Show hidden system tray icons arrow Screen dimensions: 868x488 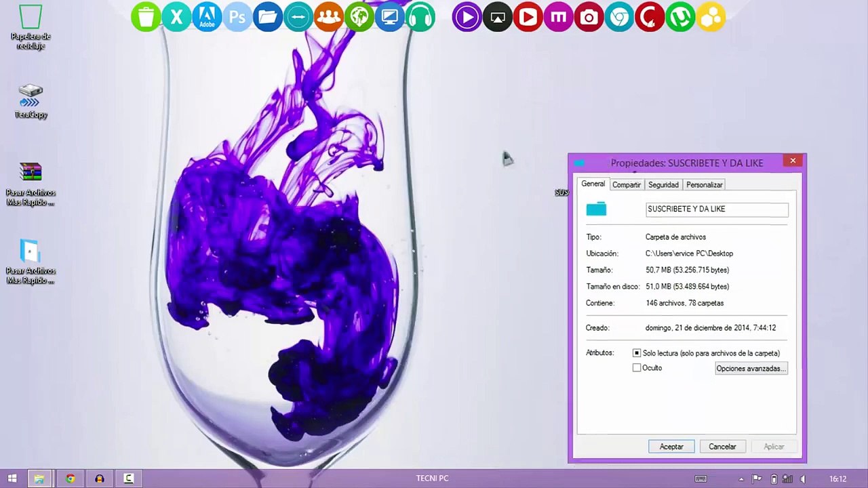[741, 479]
